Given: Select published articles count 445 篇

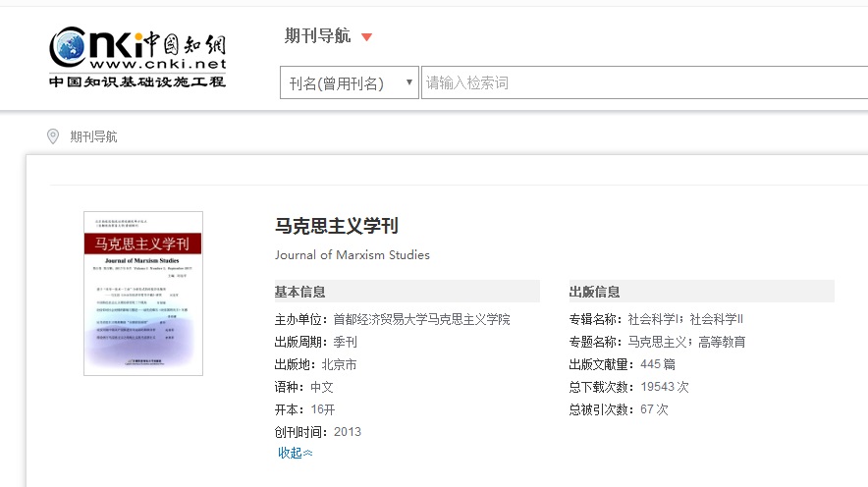Looking at the screenshot, I should [x=658, y=364].
